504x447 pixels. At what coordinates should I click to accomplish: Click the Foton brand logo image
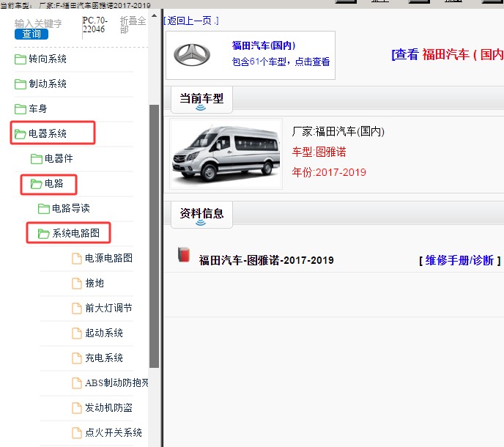click(192, 55)
